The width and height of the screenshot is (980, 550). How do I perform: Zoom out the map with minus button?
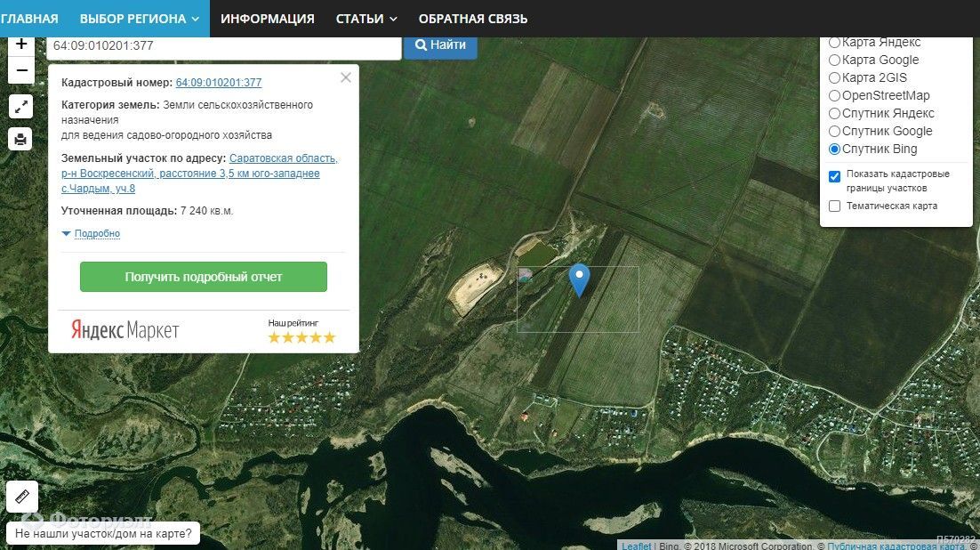point(21,70)
